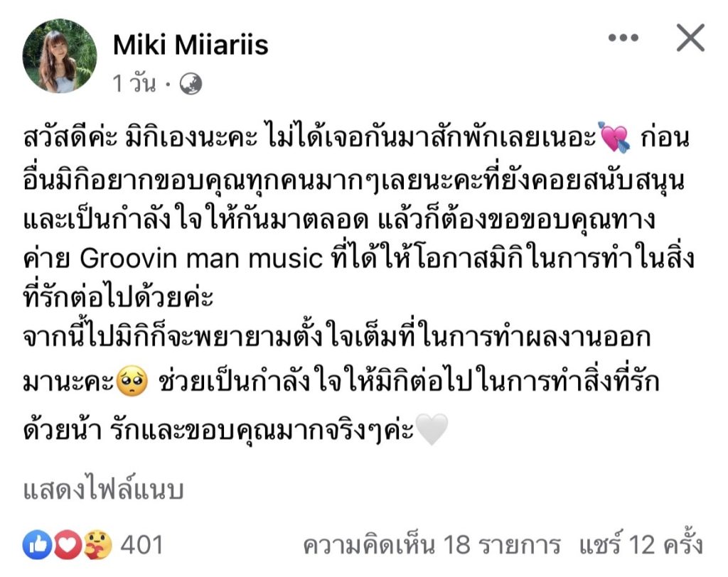The image size is (728, 577).
Task: Click the blue thumbs-up Like reaction icon
Action: 37,544
